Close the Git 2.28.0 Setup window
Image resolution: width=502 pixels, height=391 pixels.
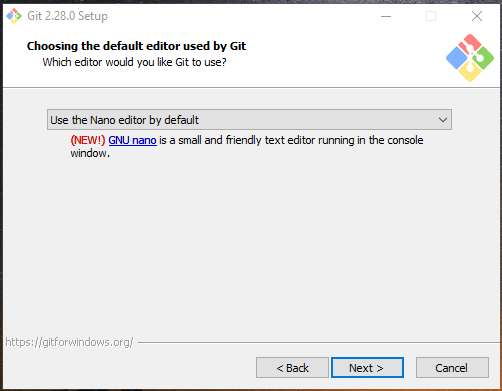[x=477, y=16]
